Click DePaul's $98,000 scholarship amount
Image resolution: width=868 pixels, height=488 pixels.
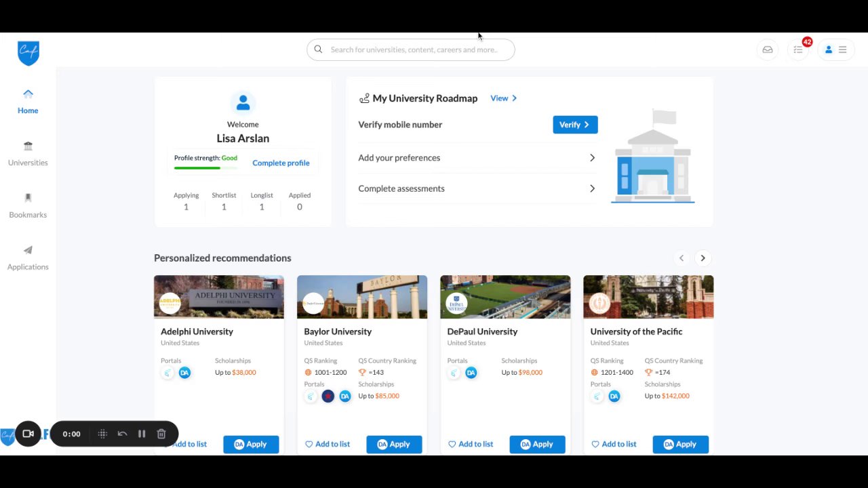click(x=530, y=372)
